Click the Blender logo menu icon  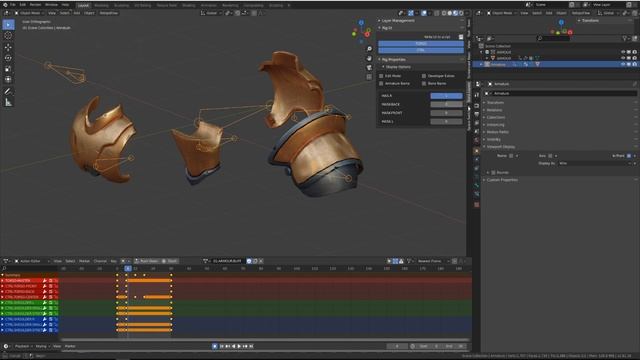(5, 4)
